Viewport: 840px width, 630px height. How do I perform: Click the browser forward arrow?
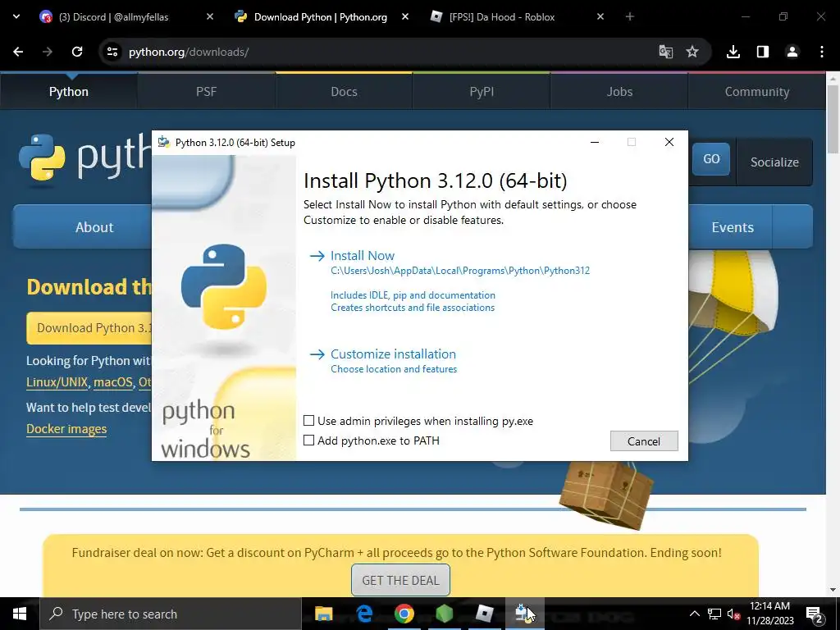(x=48, y=52)
